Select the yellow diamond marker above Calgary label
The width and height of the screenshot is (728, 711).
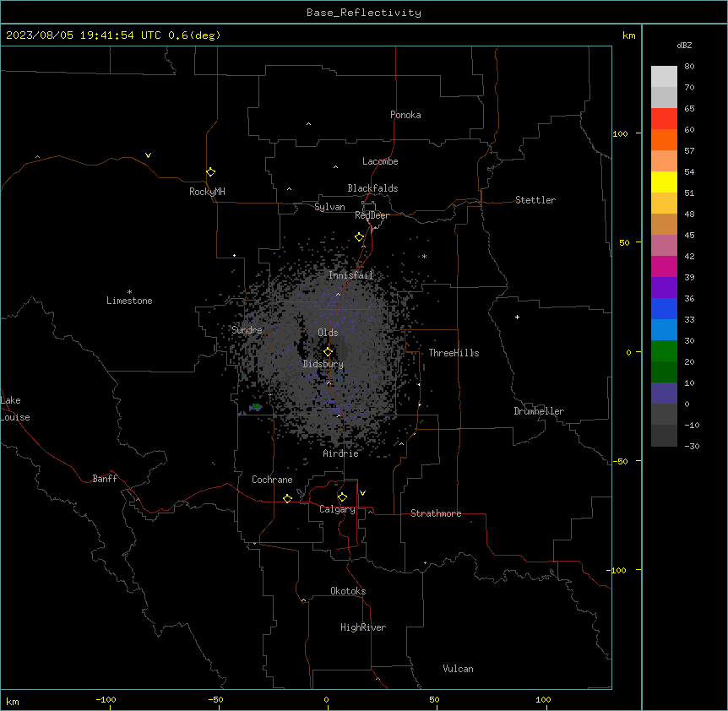point(342,497)
